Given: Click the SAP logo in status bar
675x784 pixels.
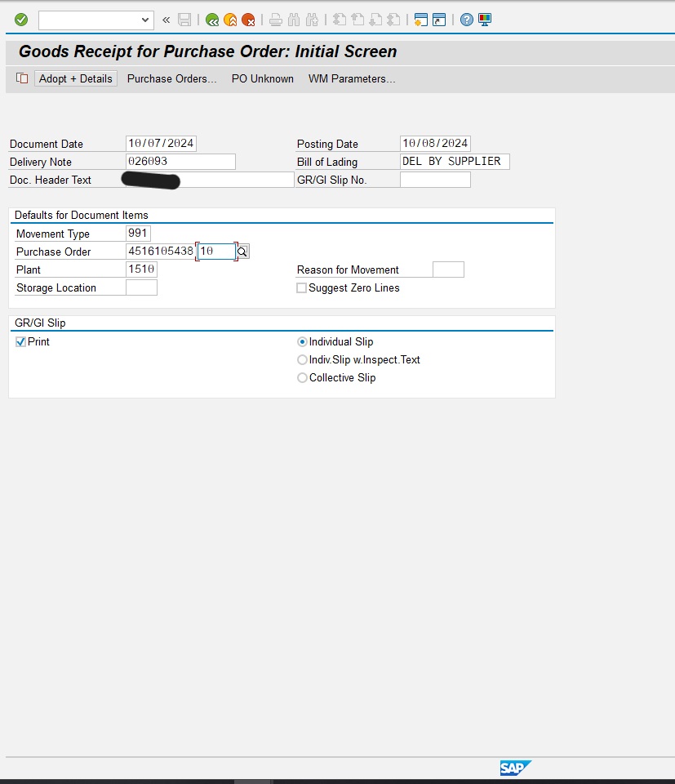Looking at the screenshot, I should pos(516,768).
